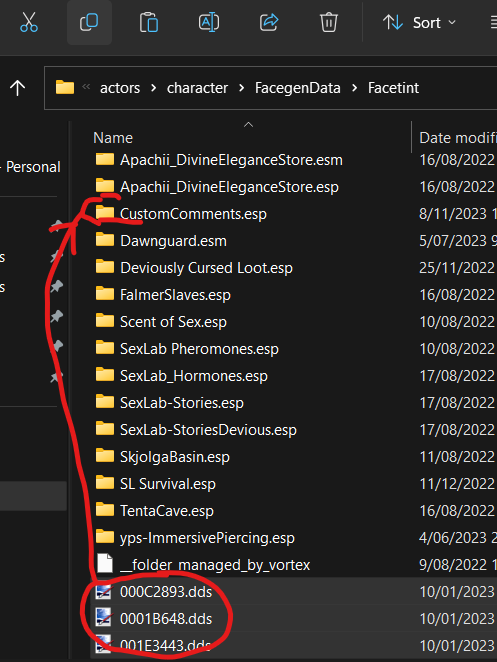
Task: Select Apachii_DivineEleganceStore.esp folder name
Action: tap(229, 187)
